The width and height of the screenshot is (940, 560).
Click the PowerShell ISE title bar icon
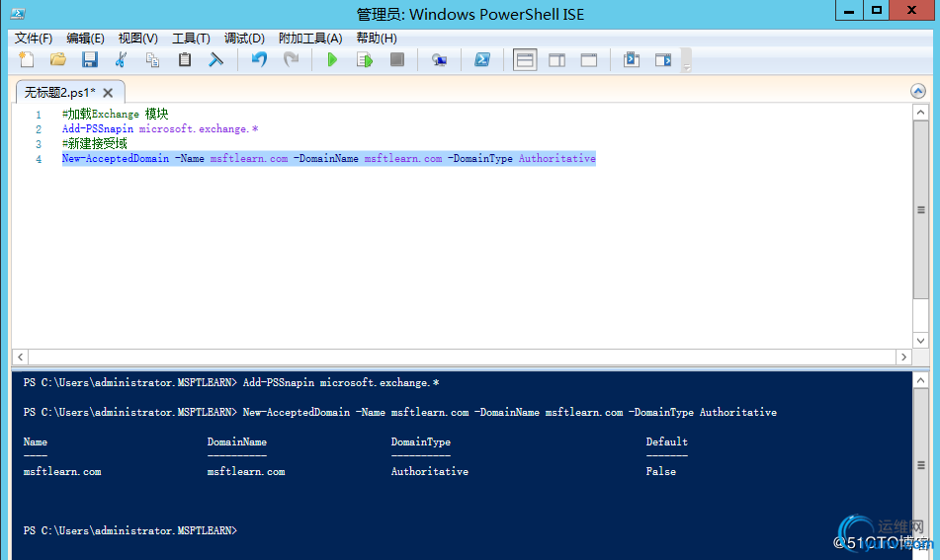[18, 13]
